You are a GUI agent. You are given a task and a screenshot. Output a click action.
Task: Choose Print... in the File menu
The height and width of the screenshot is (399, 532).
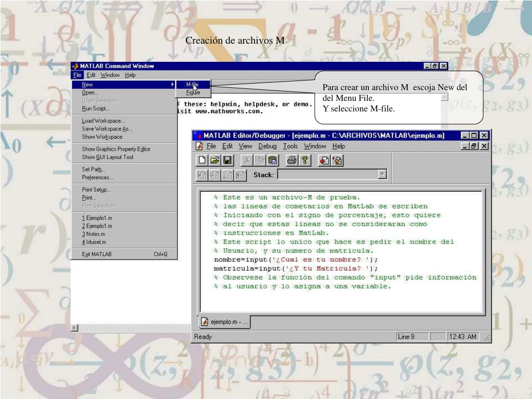tap(124, 198)
